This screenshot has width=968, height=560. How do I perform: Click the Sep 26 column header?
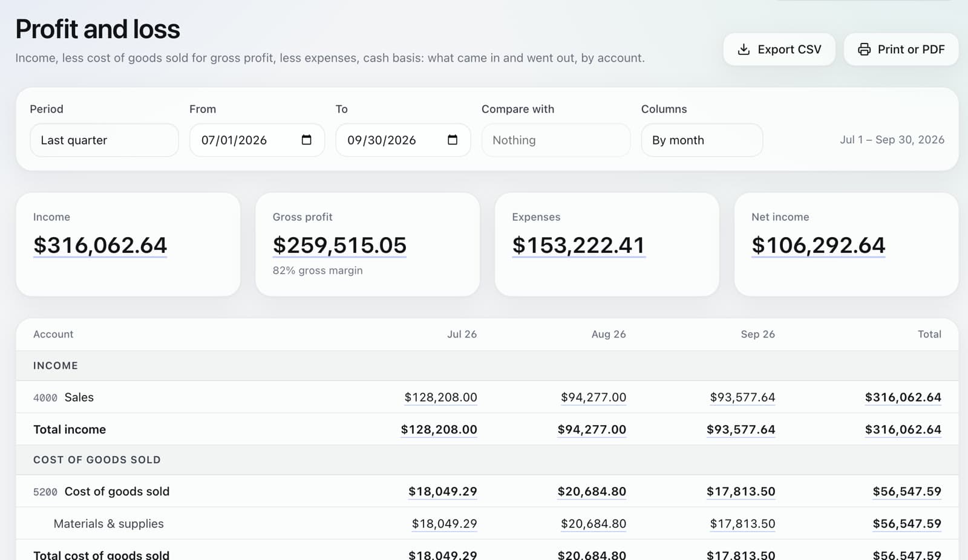point(757,334)
